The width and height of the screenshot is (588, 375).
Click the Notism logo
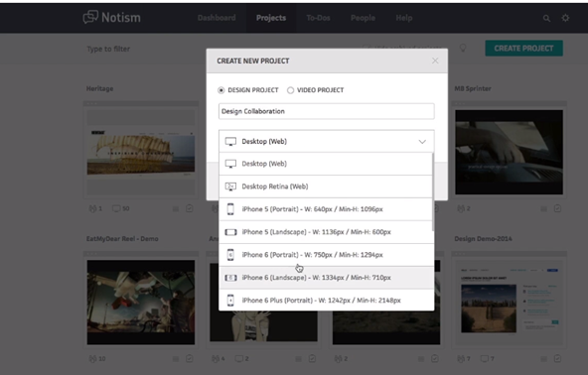coord(112,17)
